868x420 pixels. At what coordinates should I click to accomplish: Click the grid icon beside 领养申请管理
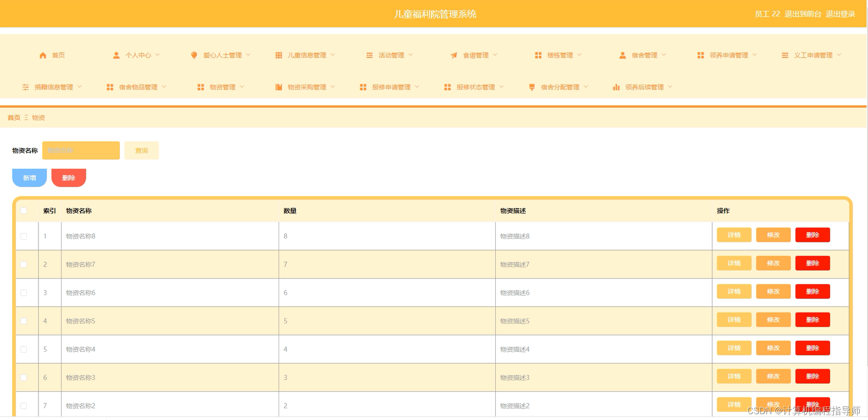[701, 55]
